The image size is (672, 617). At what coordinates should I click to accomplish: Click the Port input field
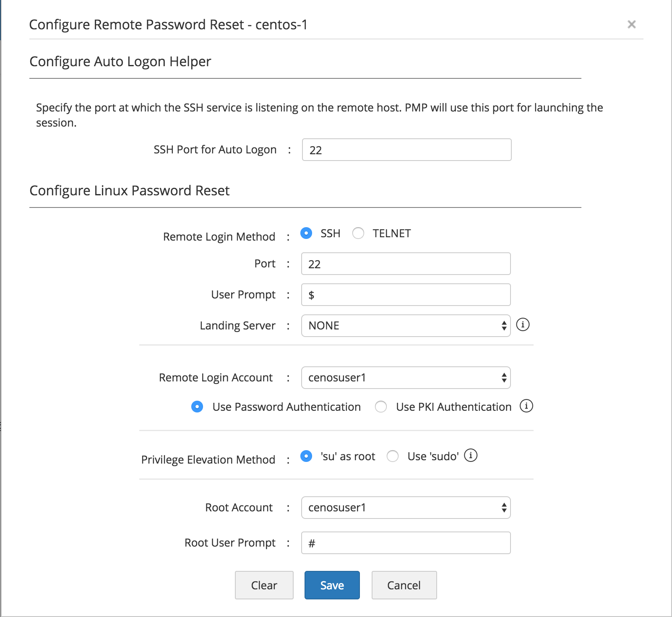(x=406, y=264)
